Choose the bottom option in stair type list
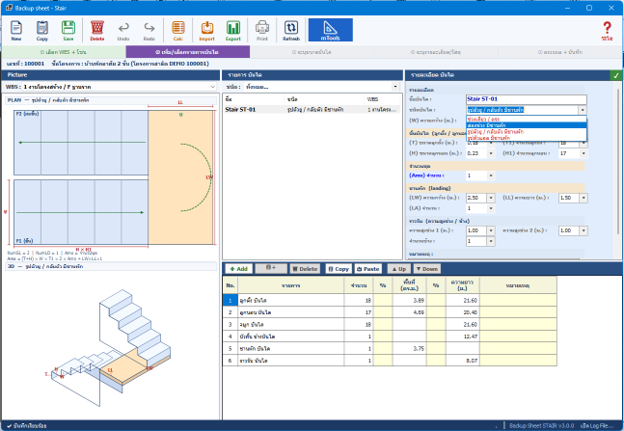The image size is (624, 431). (x=526, y=138)
